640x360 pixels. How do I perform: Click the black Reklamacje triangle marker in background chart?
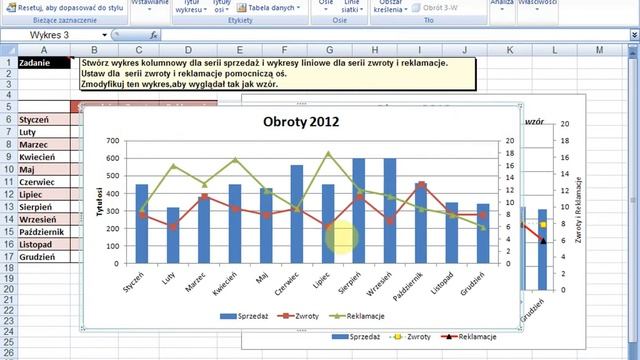pos(543,241)
